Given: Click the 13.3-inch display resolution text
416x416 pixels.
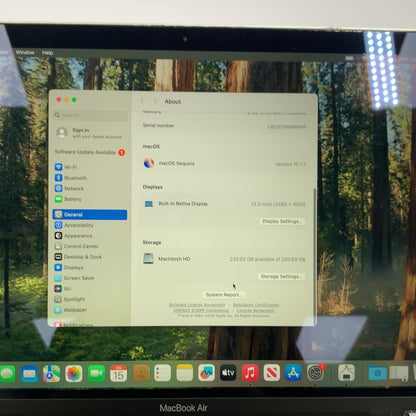Looking at the screenshot, I should (x=278, y=204).
